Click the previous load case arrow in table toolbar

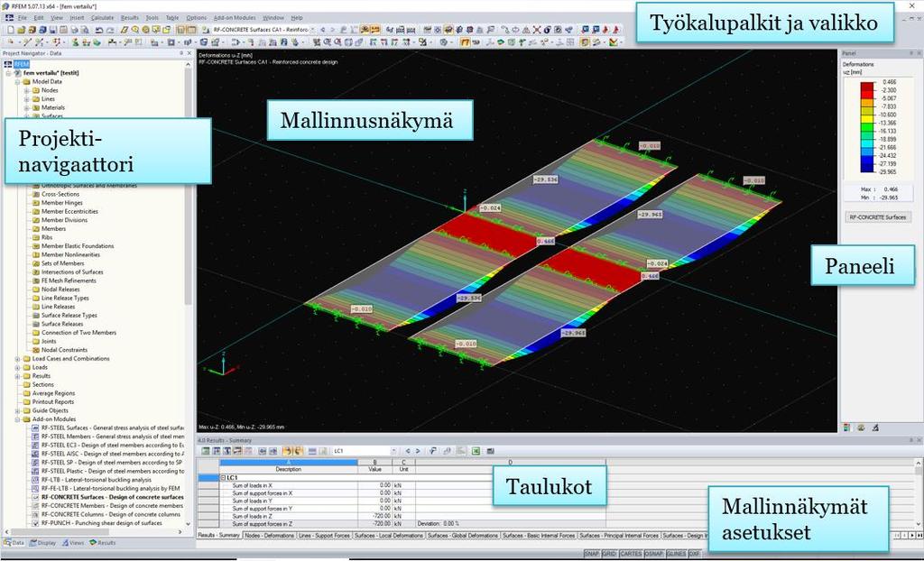pos(407,451)
